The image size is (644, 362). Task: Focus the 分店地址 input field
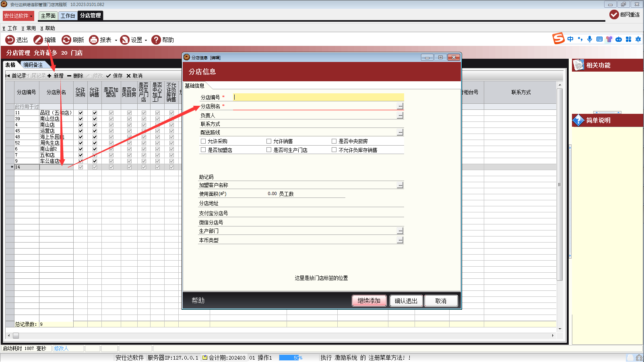point(318,204)
